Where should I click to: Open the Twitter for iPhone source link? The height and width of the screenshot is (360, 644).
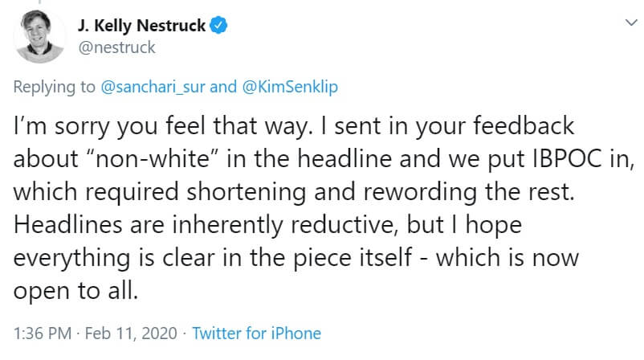pyautogui.click(x=257, y=333)
